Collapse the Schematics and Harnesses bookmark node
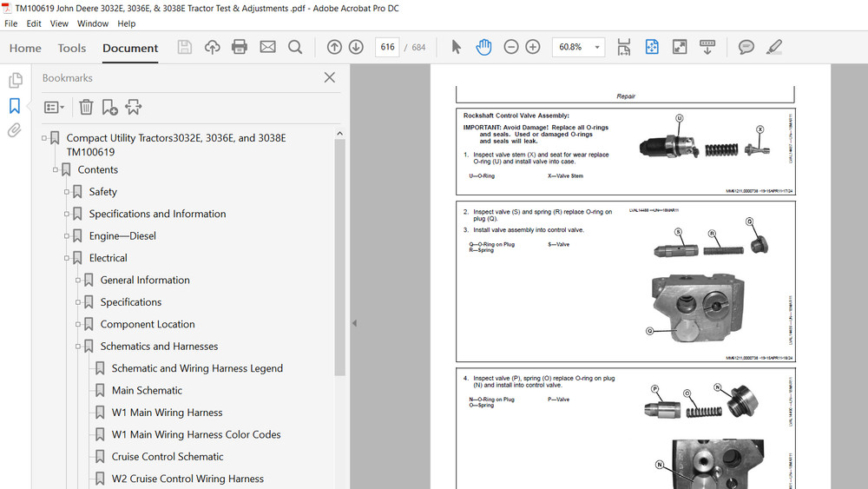This screenshot has height=489, width=868. point(78,346)
